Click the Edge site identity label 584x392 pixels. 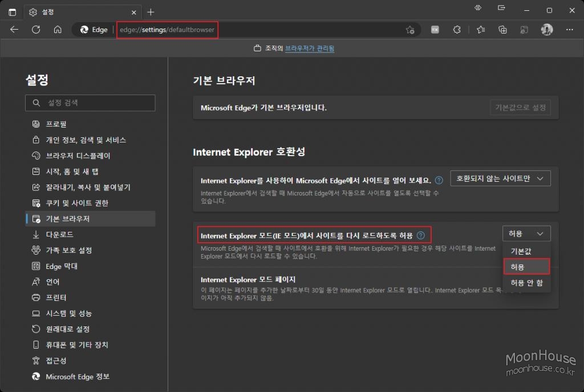coord(94,30)
